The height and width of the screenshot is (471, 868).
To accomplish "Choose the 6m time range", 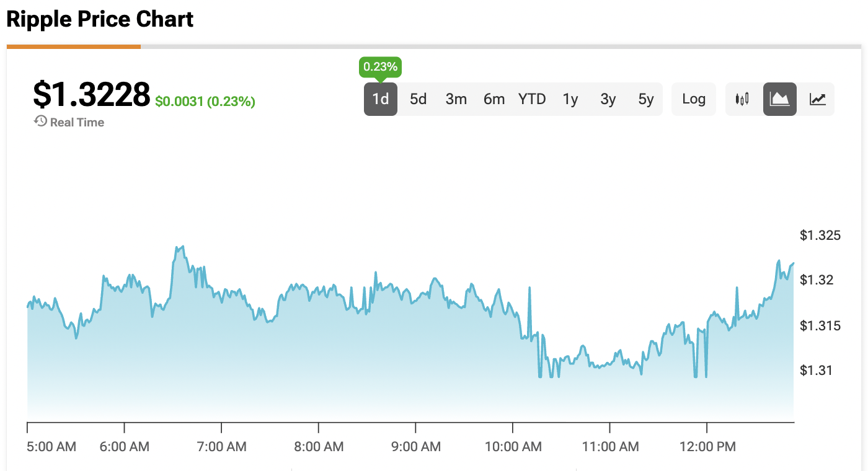I will [x=494, y=99].
